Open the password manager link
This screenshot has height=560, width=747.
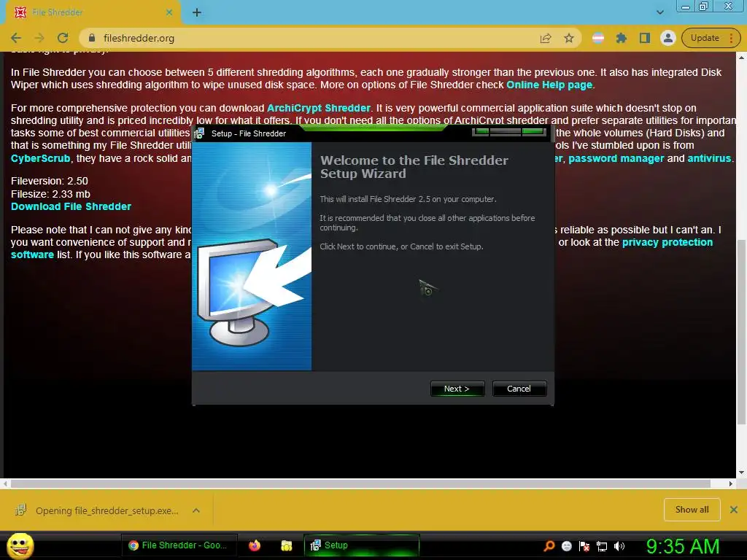(616, 158)
